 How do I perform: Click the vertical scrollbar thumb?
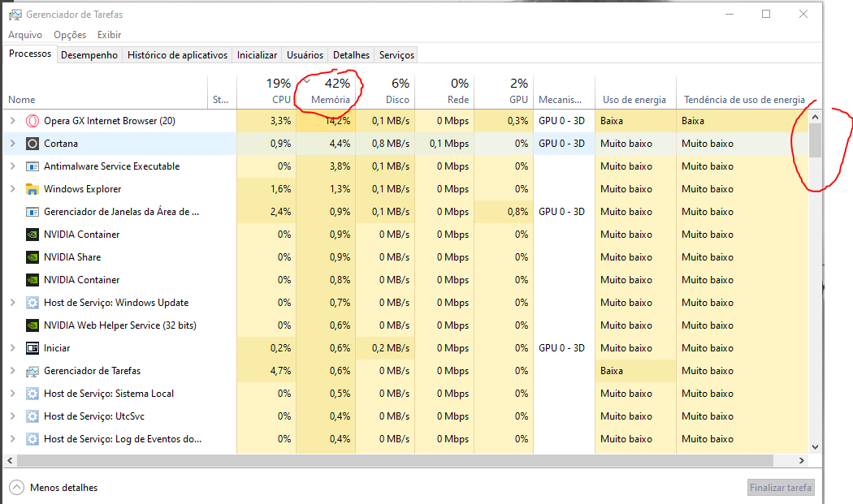tap(815, 140)
